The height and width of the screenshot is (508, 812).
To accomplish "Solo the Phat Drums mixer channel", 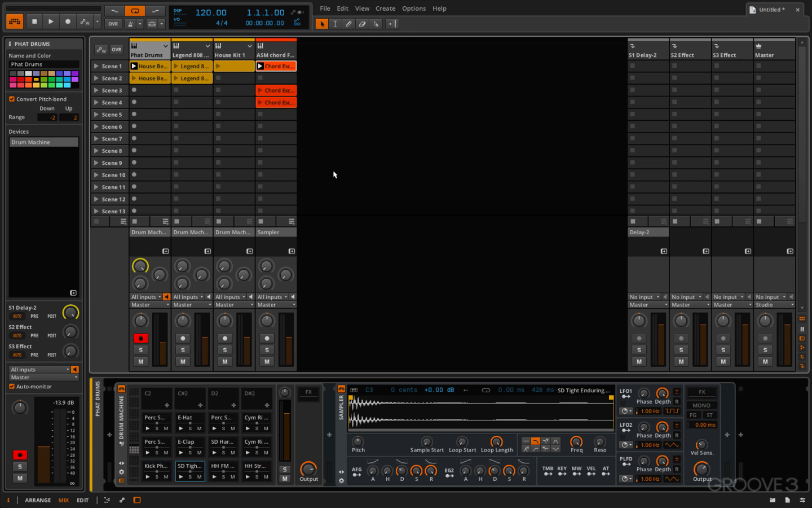I will click(140, 350).
